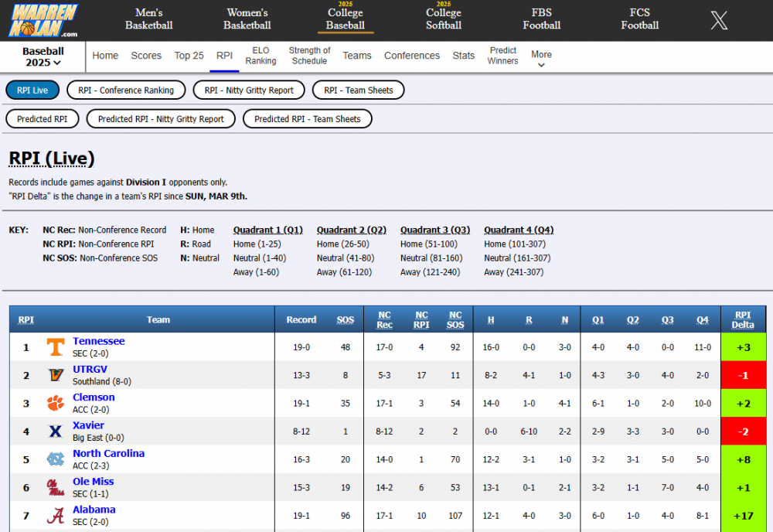
Task: Sort the table by SOS header
Action: [x=345, y=319]
